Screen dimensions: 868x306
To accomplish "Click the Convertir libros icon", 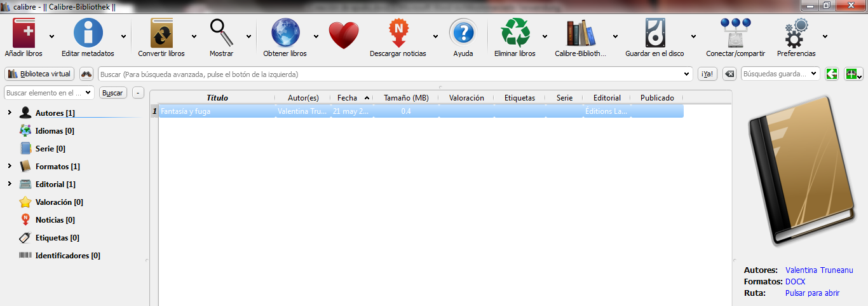I will (161, 34).
